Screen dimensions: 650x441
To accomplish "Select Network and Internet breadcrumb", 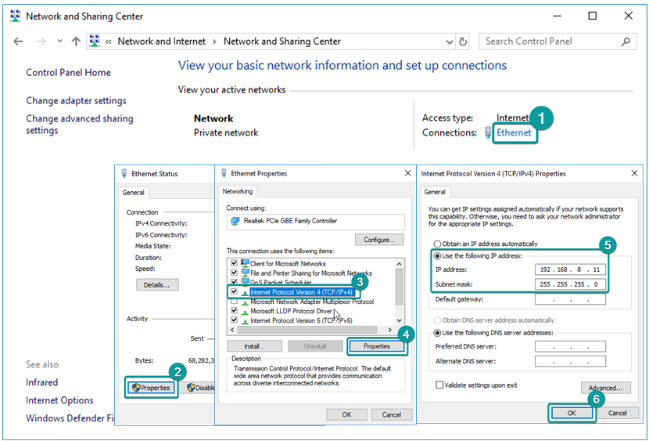I will pos(161,41).
